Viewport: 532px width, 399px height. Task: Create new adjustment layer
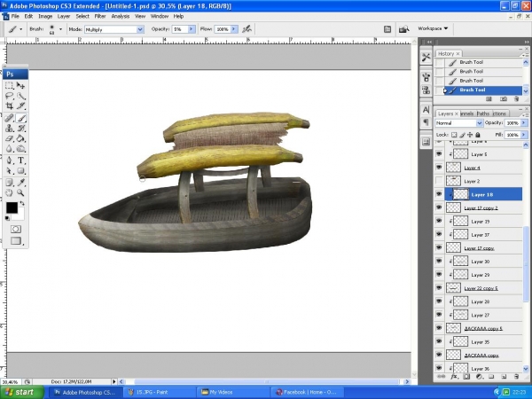(479, 377)
